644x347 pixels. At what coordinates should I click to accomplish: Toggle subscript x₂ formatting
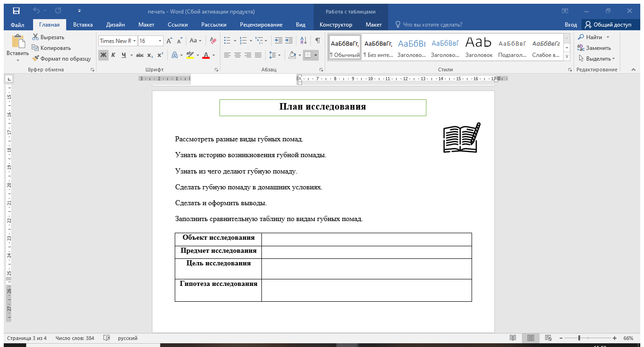(x=150, y=55)
